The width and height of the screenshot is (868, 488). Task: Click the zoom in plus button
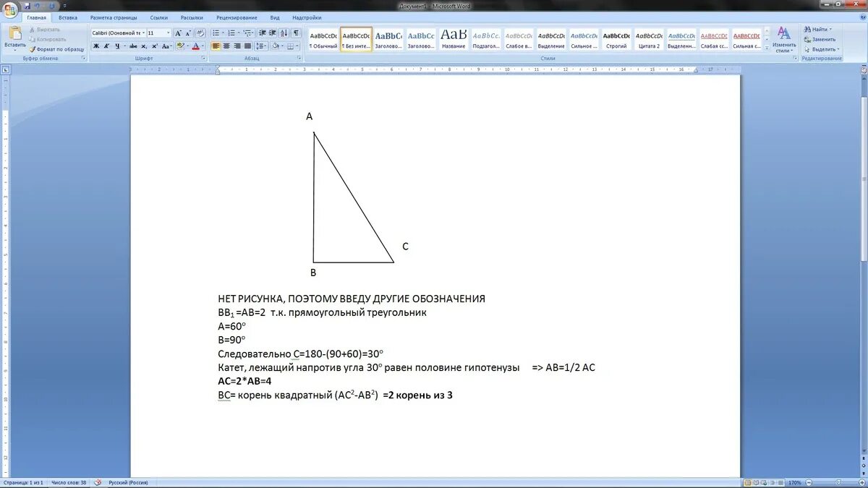coord(862,482)
